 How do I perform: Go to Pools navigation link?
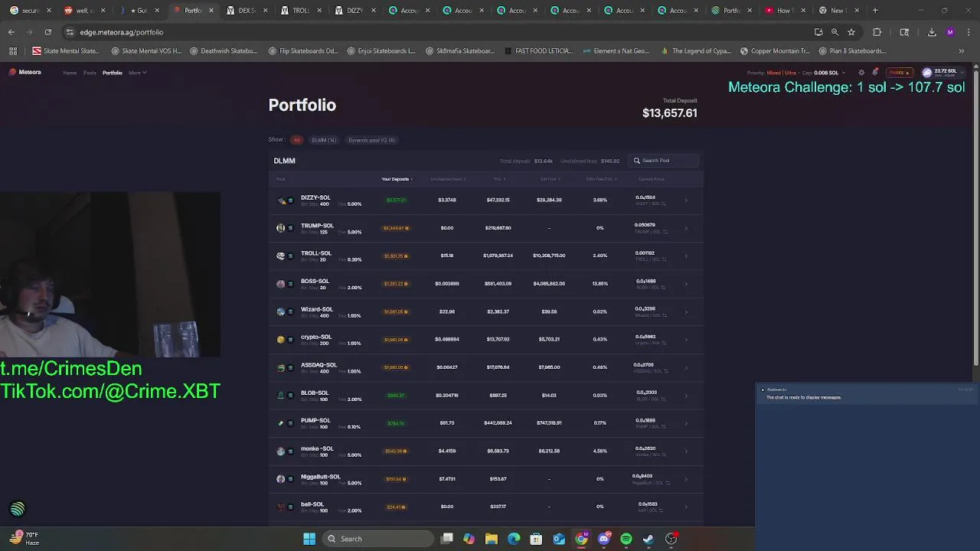(x=90, y=73)
